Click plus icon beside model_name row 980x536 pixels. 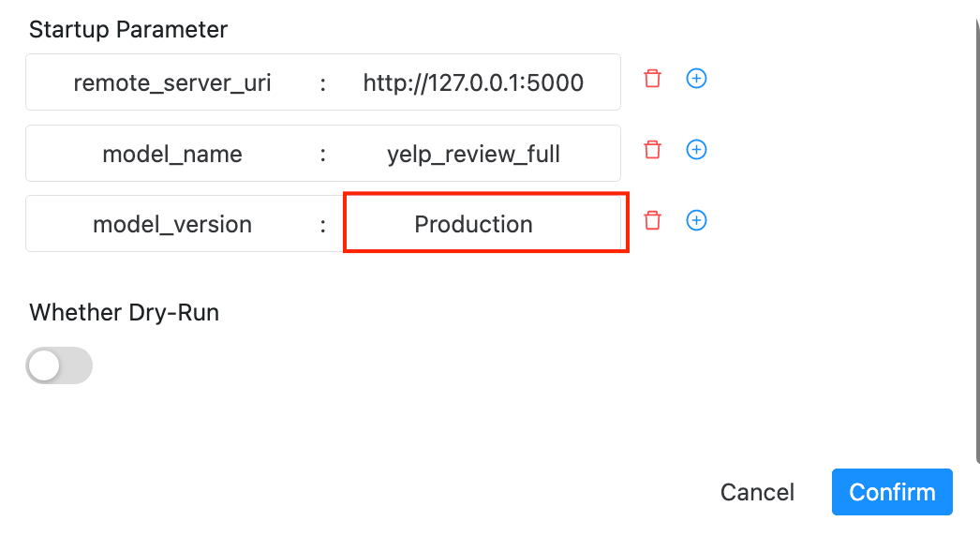coord(696,150)
